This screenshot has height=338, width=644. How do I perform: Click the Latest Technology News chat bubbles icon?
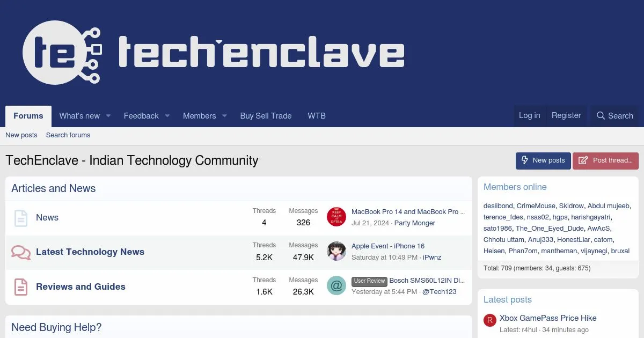pos(20,252)
